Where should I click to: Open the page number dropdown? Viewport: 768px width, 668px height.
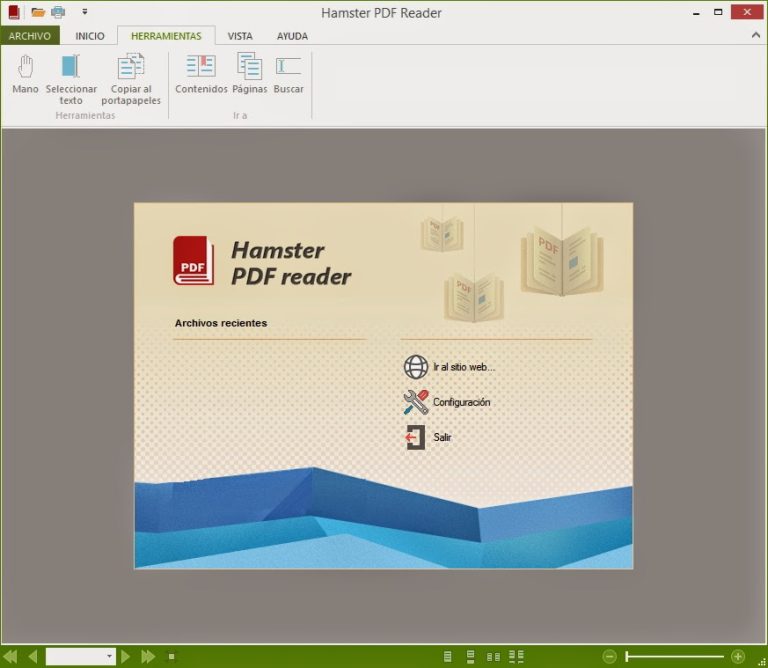point(109,656)
